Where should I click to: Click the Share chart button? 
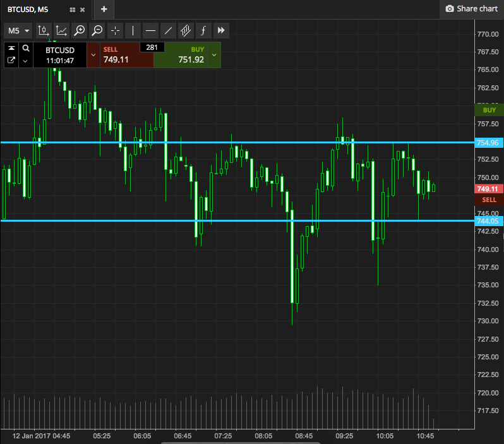tap(471, 9)
